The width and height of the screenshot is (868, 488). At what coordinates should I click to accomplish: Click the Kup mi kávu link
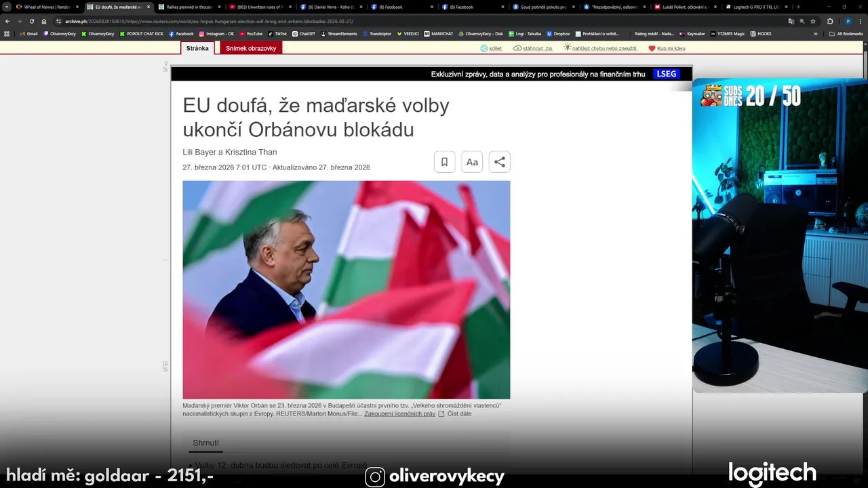[x=667, y=48]
